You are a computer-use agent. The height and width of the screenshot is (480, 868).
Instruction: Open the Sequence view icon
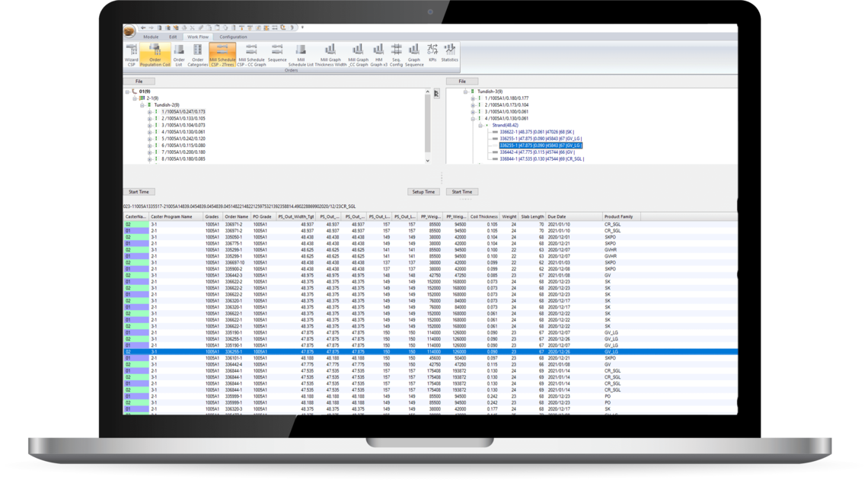click(277, 53)
